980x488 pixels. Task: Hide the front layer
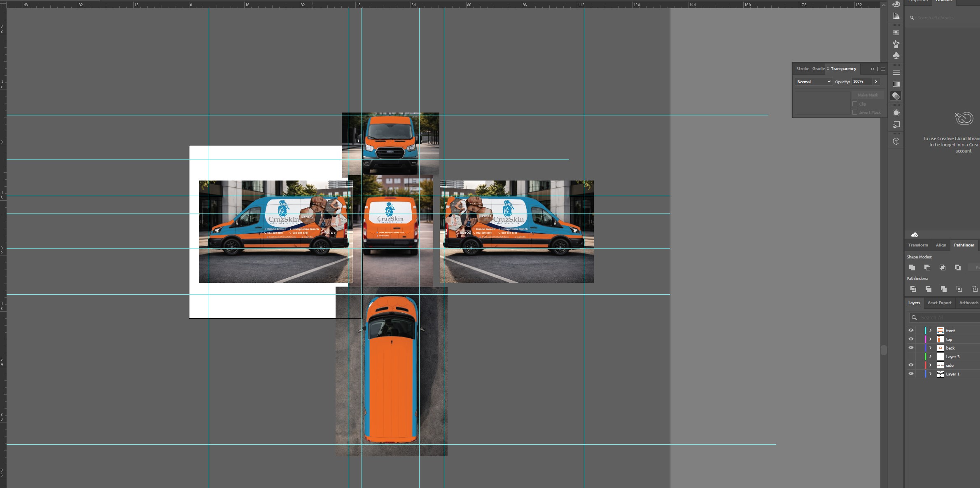click(x=911, y=331)
